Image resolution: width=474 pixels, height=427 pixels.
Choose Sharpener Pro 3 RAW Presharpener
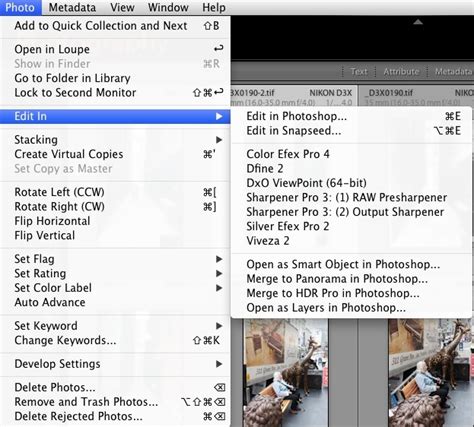(351, 198)
